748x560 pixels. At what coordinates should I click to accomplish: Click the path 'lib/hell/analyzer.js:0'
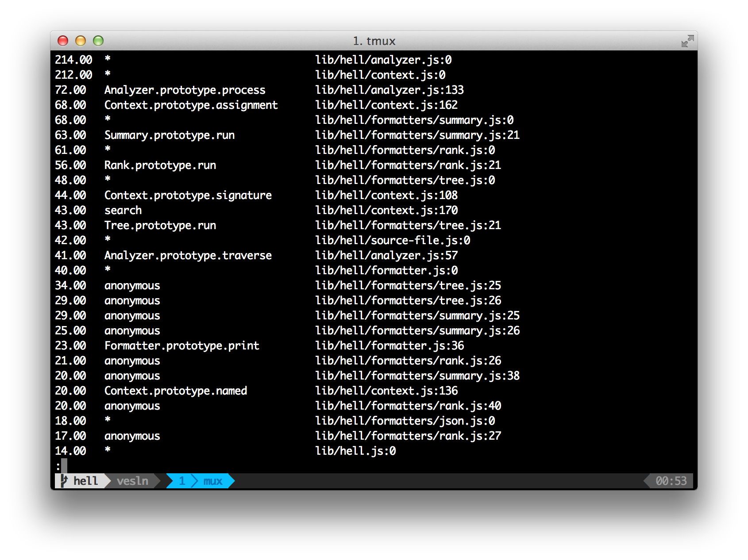[x=383, y=60]
